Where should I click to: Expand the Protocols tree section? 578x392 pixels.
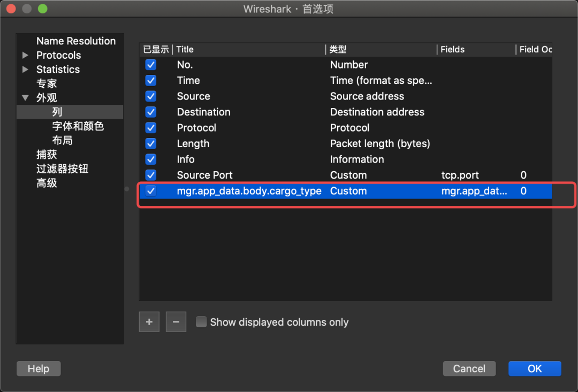point(25,56)
